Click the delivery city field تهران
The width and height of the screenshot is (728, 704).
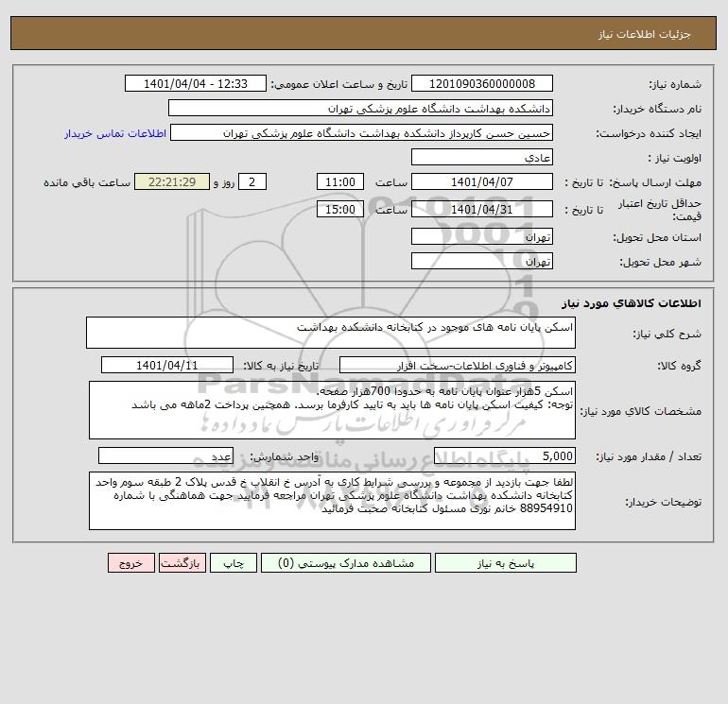pyautogui.click(x=482, y=261)
